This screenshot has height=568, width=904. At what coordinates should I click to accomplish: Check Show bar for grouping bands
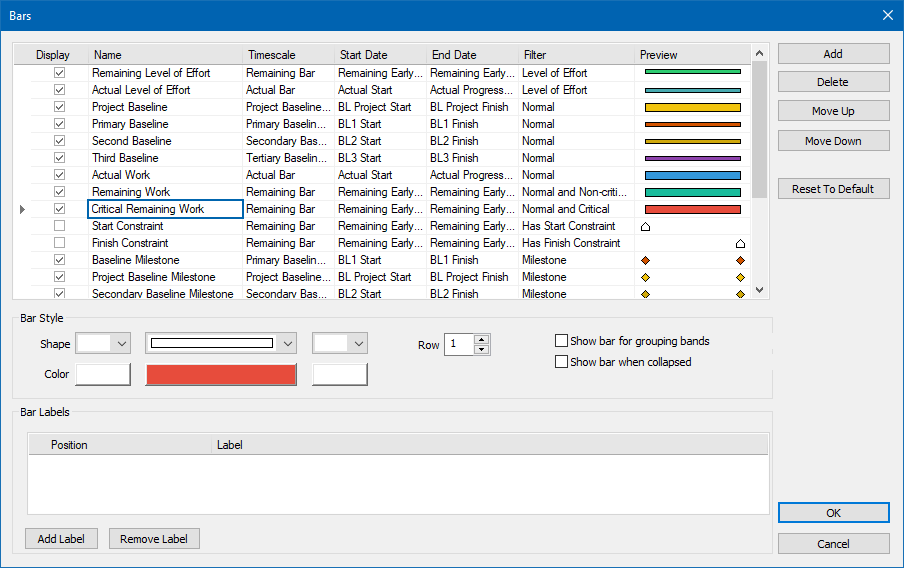point(561,341)
